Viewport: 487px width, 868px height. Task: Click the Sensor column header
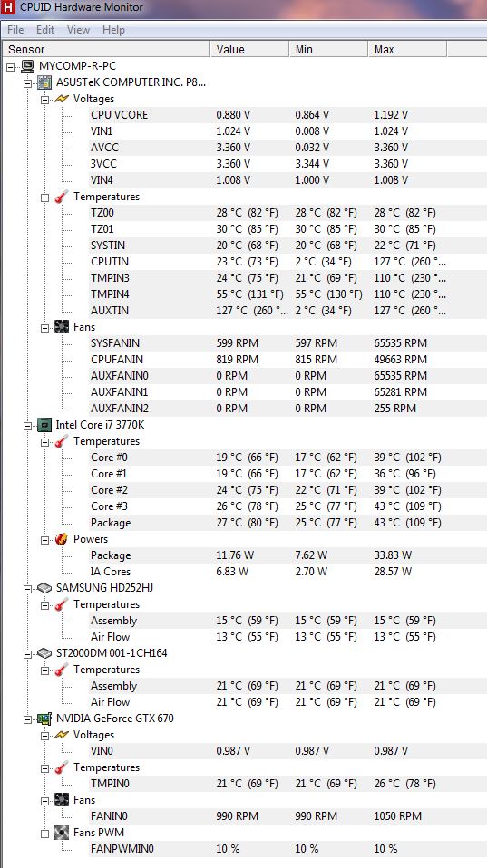(106, 49)
